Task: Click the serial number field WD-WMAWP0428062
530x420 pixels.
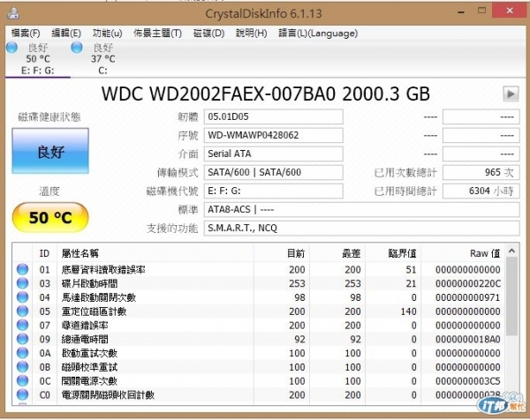Action: (274, 135)
